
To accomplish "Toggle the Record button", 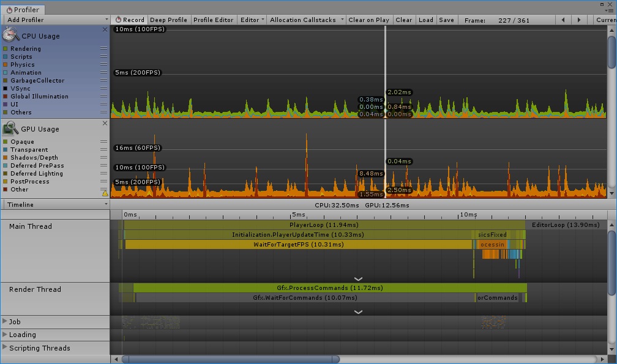I will (129, 20).
